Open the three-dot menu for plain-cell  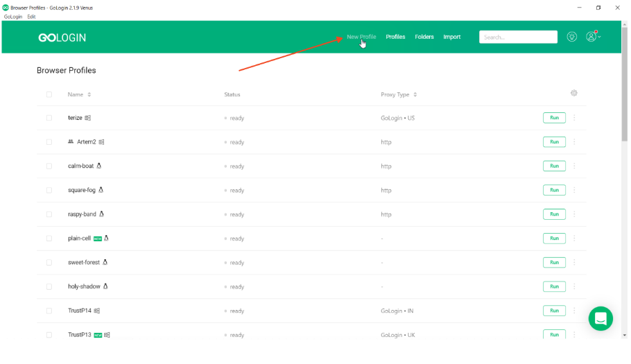click(x=574, y=238)
